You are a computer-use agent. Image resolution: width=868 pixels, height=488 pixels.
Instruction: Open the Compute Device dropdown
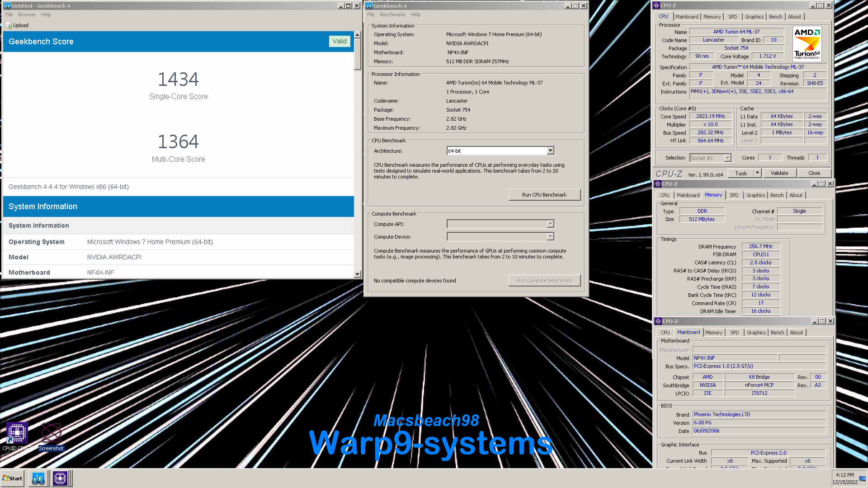pos(550,237)
